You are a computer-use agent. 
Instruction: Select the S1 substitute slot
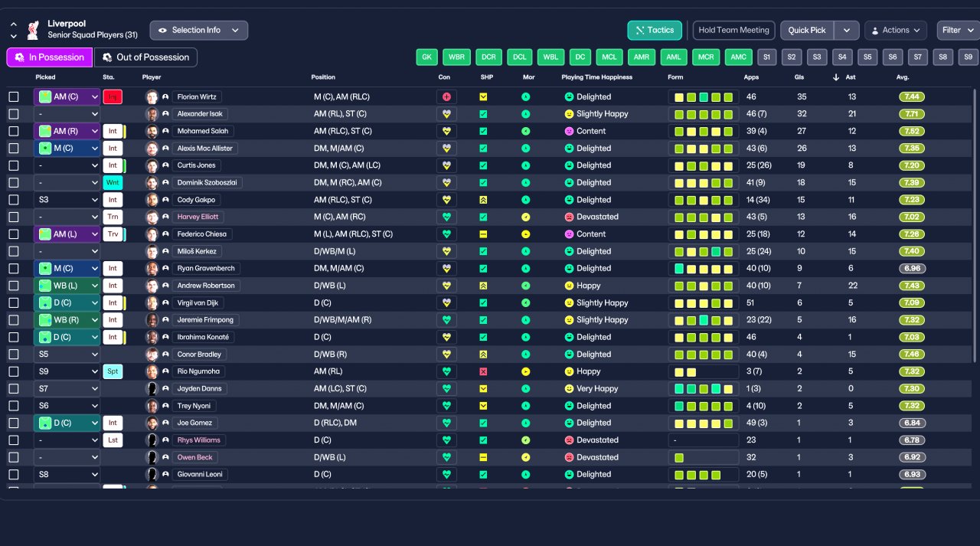(767, 57)
